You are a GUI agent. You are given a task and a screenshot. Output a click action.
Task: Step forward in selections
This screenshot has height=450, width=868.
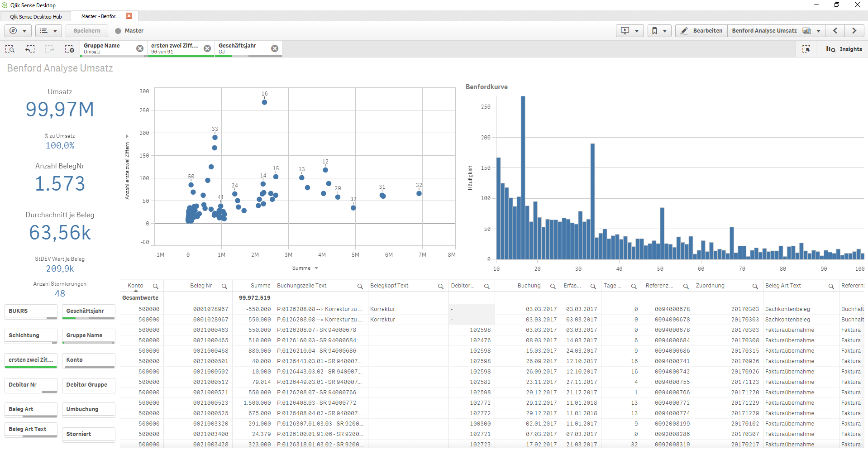point(50,49)
